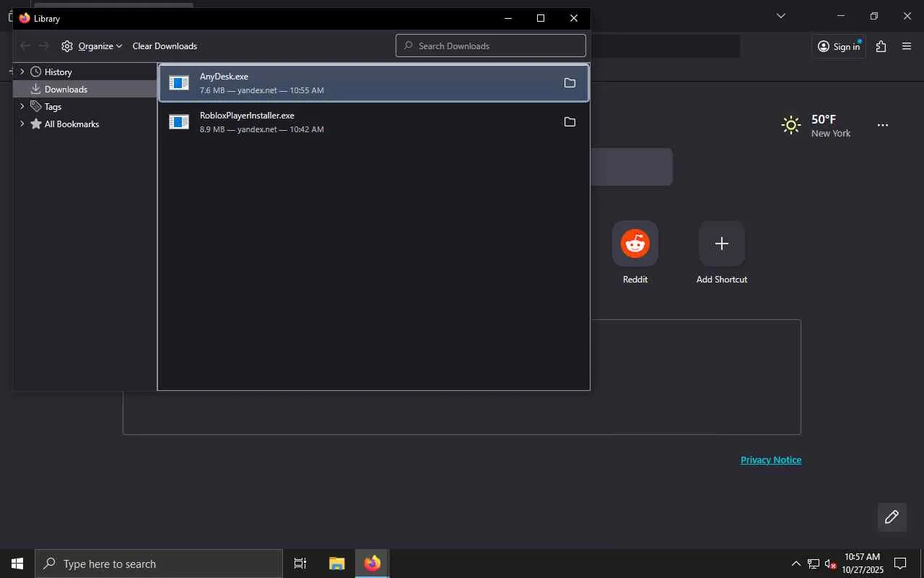924x578 pixels.
Task: Click the Library forward arrow
Action: [x=44, y=46]
